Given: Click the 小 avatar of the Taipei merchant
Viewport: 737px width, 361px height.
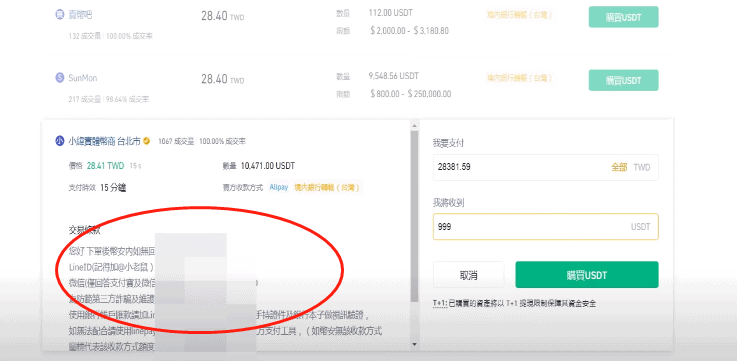Looking at the screenshot, I should [59, 141].
